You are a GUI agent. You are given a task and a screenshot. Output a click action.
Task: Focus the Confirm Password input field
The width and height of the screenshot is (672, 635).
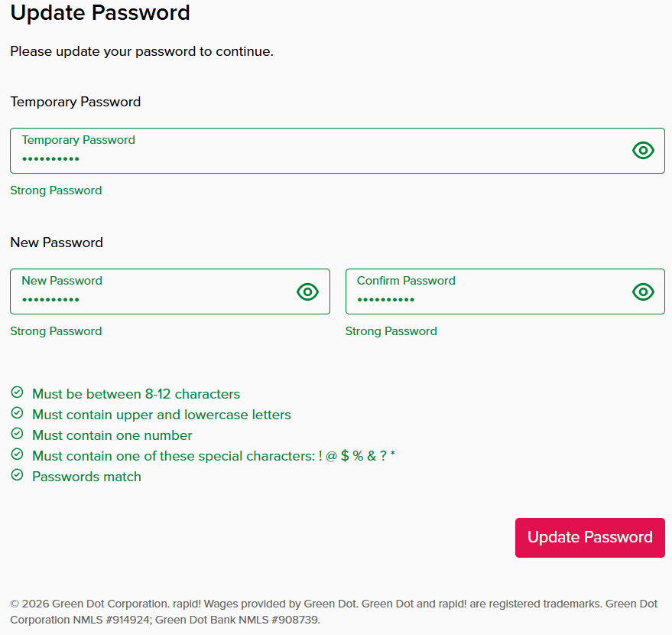point(505,291)
